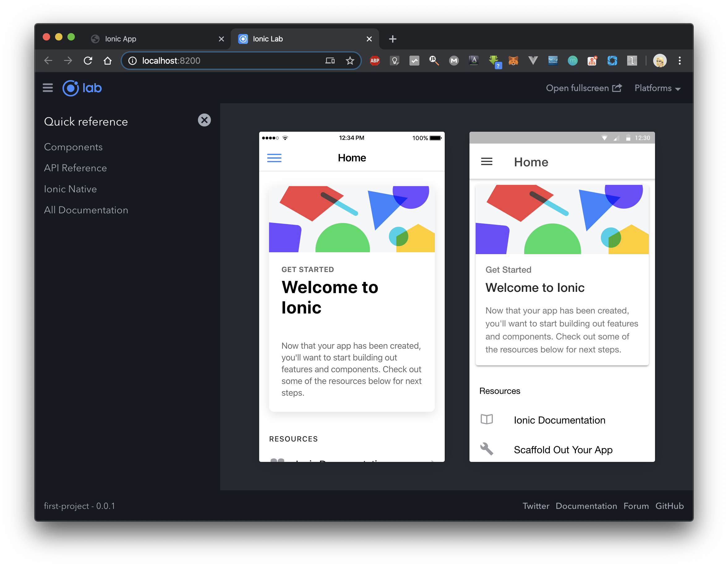Click the Ionic lab logo
The width and height of the screenshot is (728, 567).
point(82,88)
